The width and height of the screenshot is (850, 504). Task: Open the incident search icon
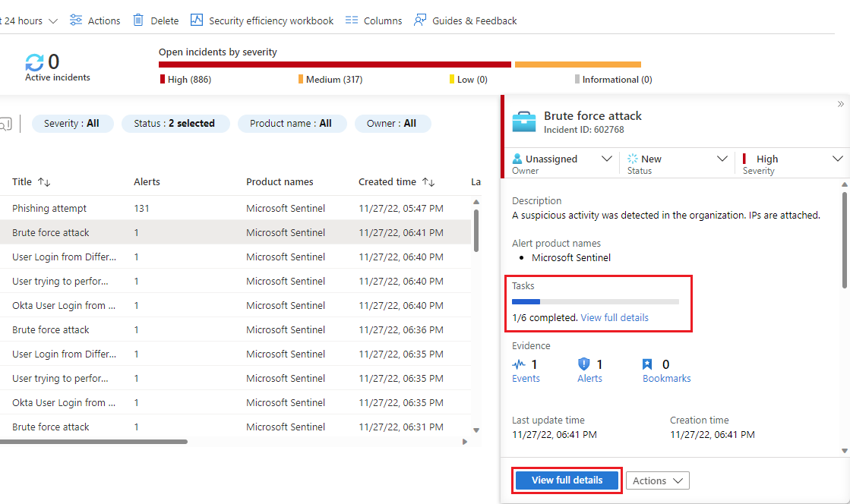coord(7,123)
